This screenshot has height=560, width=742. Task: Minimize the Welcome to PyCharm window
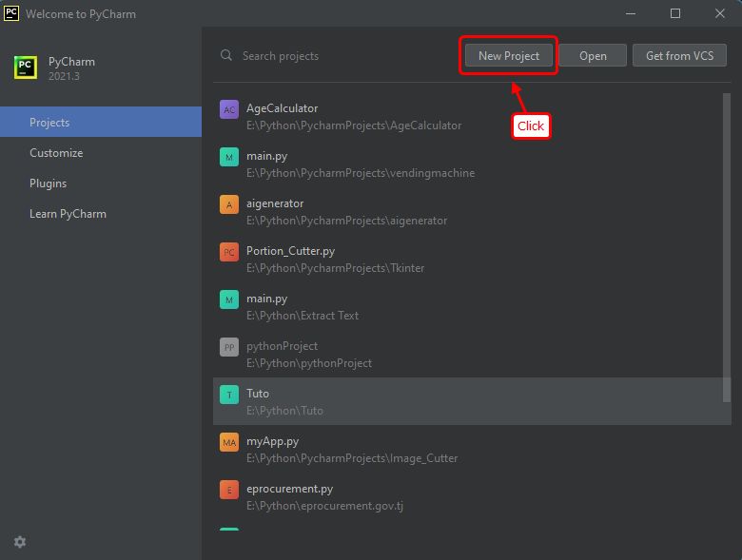coord(631,13)
